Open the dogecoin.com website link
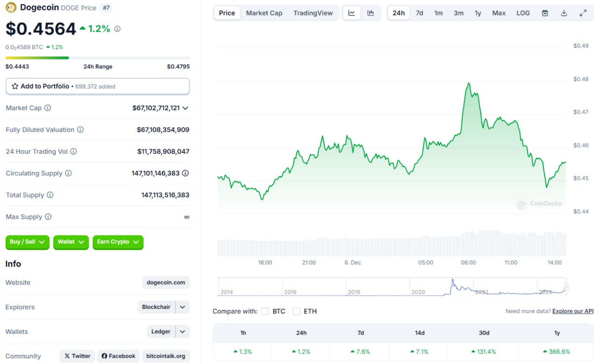 [x=166, y=282]
